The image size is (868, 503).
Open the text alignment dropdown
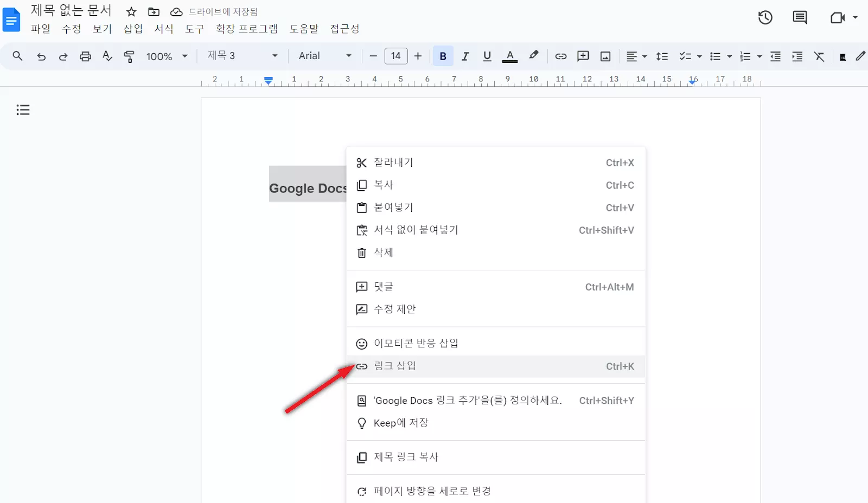[x=637, y=56]
